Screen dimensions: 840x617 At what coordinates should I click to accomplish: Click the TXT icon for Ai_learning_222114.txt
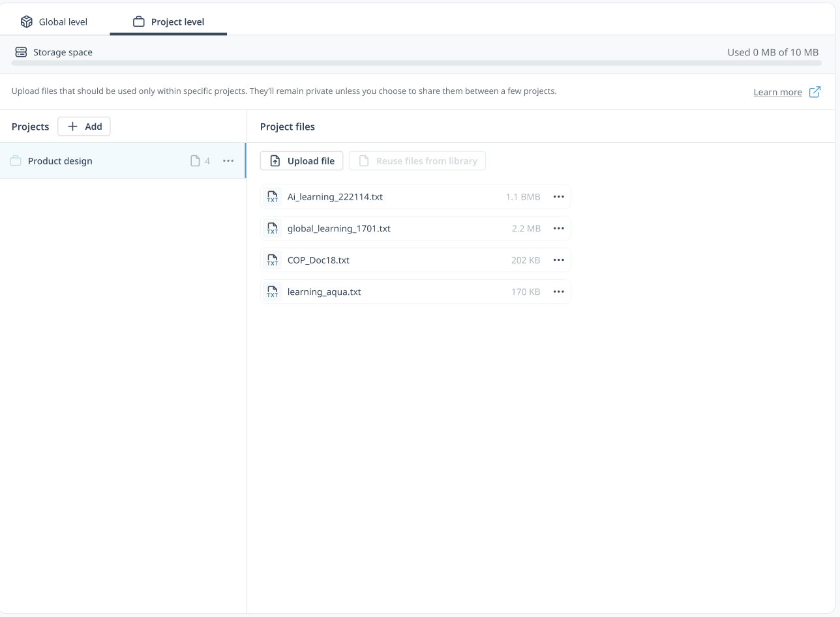pos(273,196)
